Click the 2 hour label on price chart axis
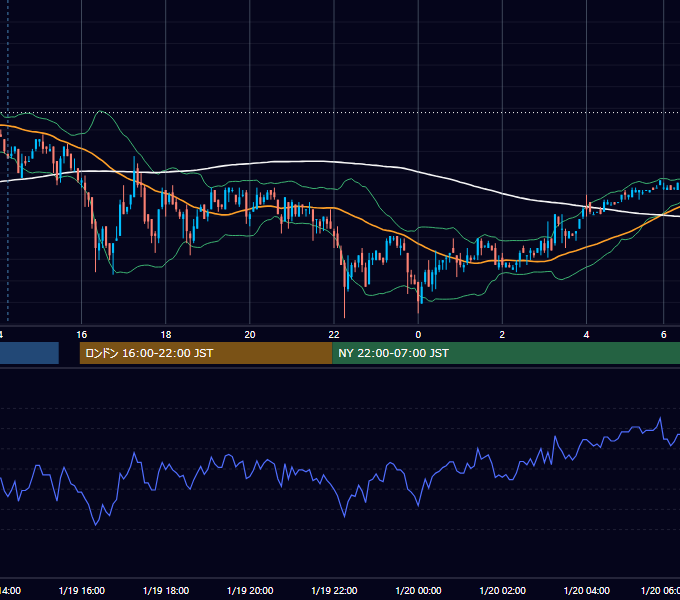Screen dimensions: 680x600 (502, 335)
